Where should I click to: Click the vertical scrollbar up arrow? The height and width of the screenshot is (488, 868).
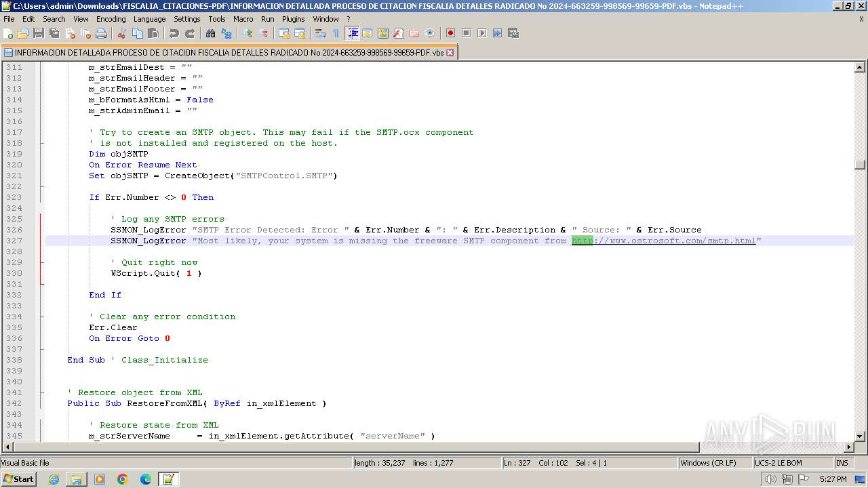coord(860,67)
